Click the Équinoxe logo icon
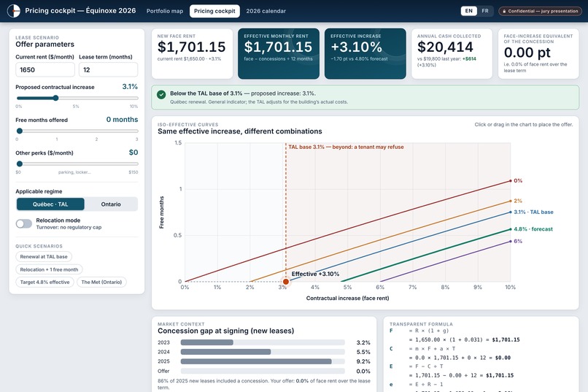 [x=14, y=11]
